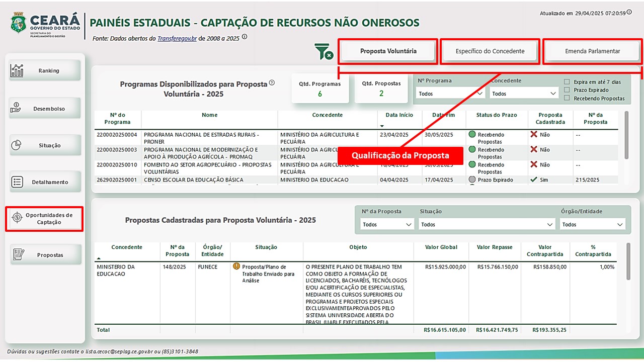Click the Valor Repasse column header

tap(495, 247)
